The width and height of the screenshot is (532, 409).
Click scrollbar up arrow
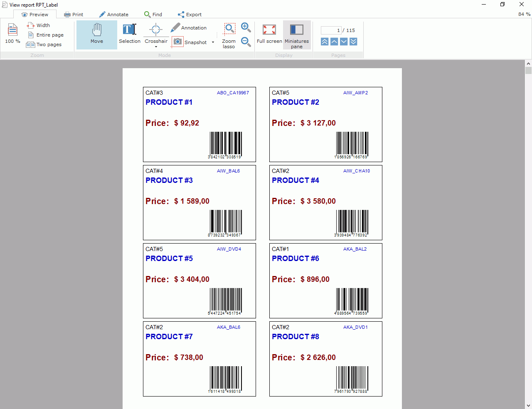click(528, 64)
